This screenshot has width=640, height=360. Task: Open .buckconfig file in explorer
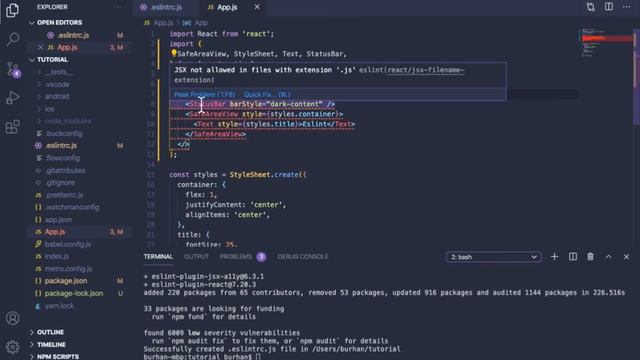tap(64, 133)
